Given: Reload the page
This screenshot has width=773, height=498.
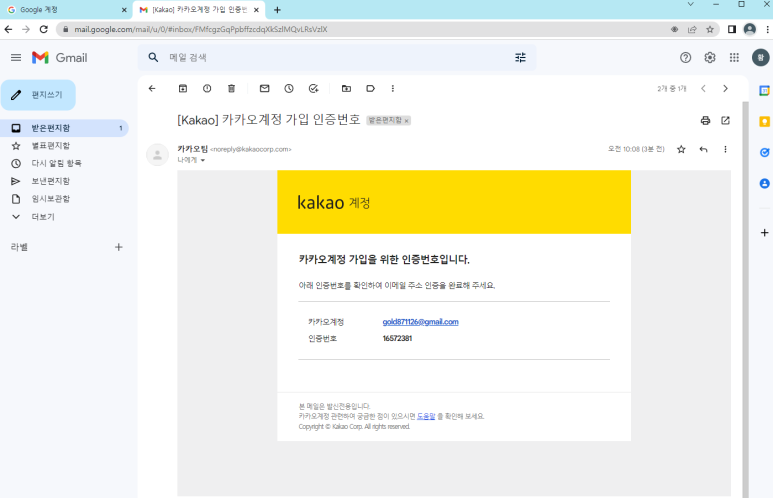Looking at the screenshot, I should pyautogui.click(x=44, y=30).
